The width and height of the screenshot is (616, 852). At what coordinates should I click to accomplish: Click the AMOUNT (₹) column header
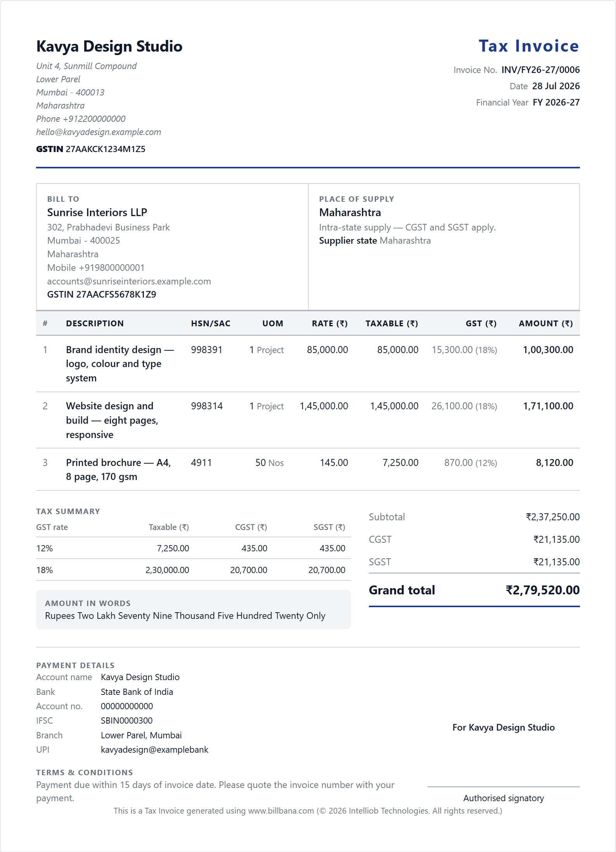point(546,324)
